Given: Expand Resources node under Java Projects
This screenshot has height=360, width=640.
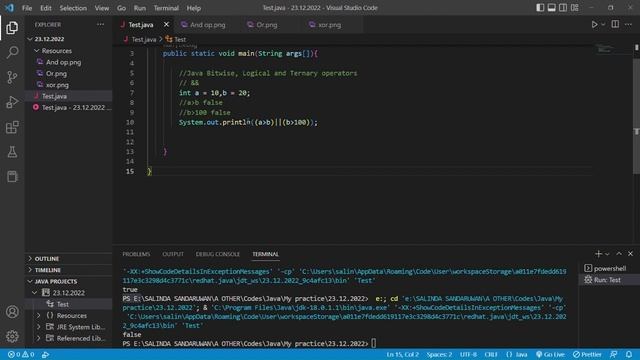Looking at the screenshot, I should pos(39,316).
